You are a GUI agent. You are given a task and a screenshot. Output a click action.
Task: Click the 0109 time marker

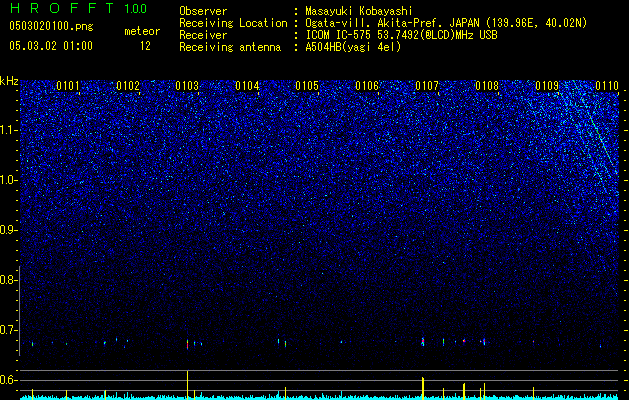pos(547,86)
